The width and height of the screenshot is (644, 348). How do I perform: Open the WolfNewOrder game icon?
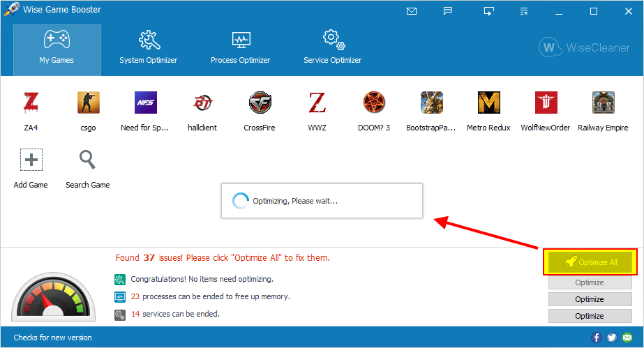click(546, 103)
